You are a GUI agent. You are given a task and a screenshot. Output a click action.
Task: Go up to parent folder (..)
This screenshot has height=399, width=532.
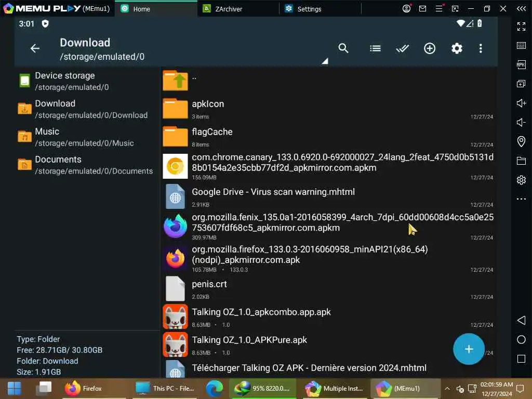tap(328, 81)
